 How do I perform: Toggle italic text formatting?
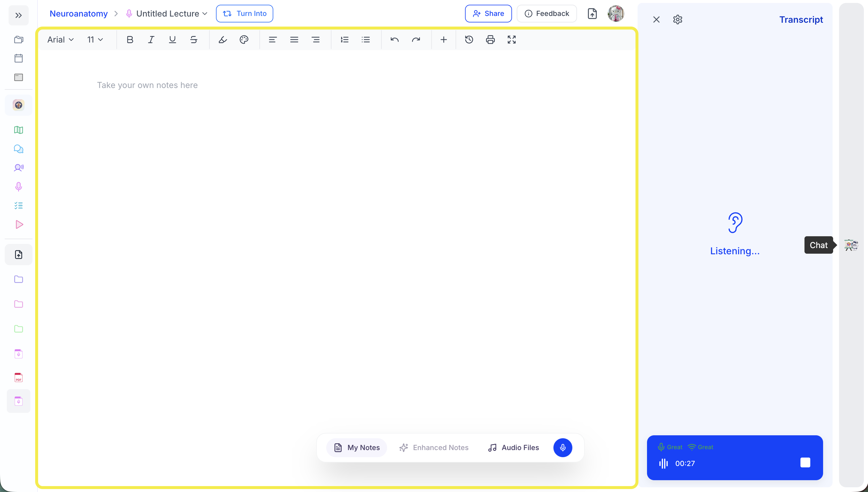(x=151, y=40)
